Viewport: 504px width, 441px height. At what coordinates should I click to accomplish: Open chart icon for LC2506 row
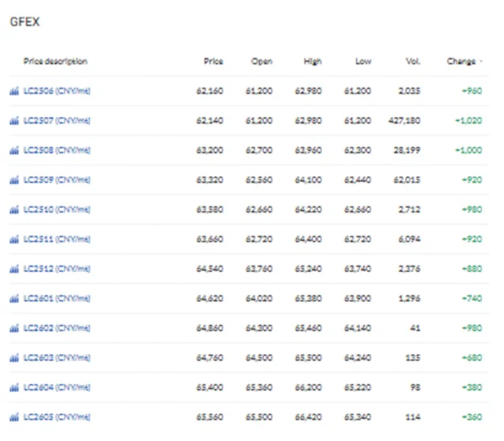(x=14, y=91)
